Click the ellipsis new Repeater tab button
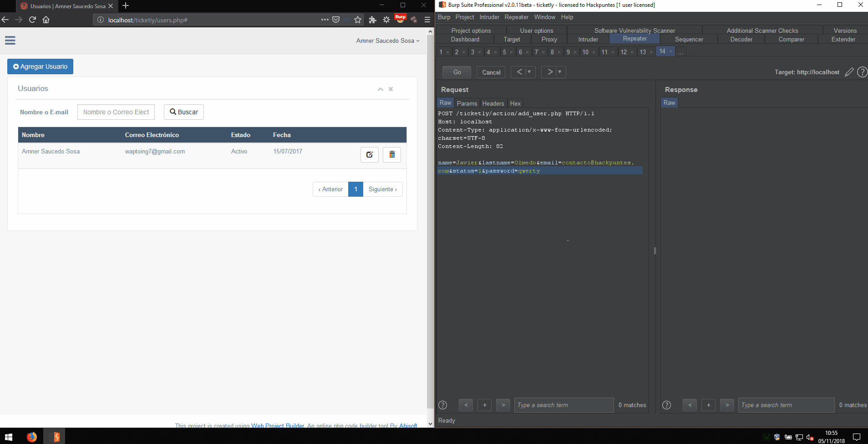 680,52
